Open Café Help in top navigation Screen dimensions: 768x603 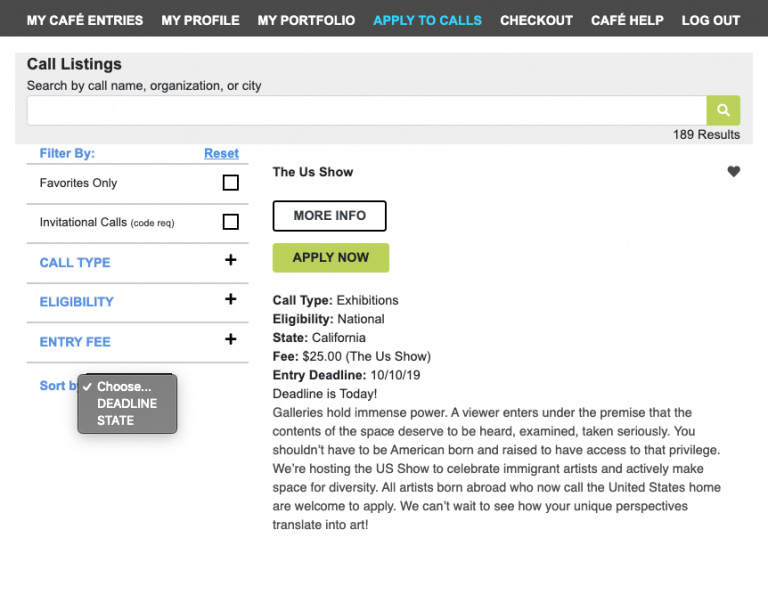(627, 20)
